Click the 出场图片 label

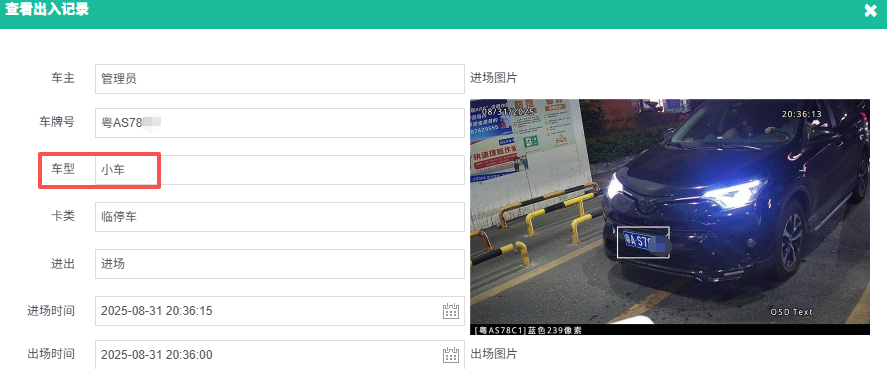pos(493,354)
